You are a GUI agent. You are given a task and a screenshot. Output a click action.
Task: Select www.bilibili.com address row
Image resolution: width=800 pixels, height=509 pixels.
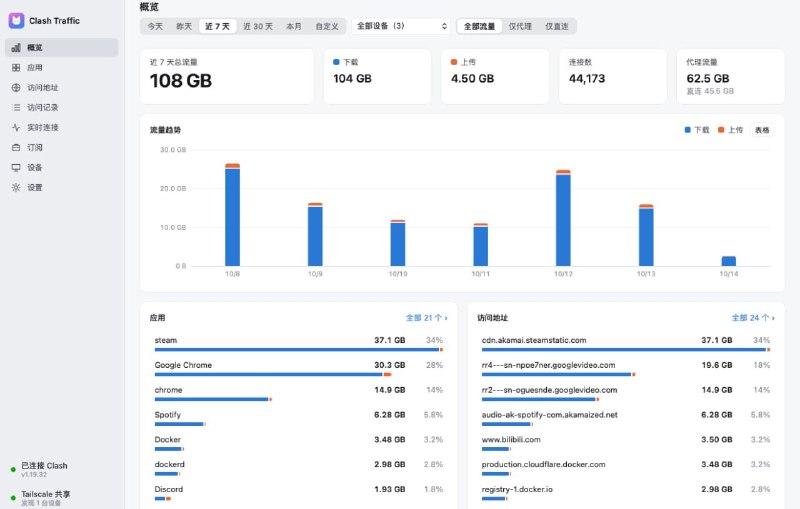(626, 443)
